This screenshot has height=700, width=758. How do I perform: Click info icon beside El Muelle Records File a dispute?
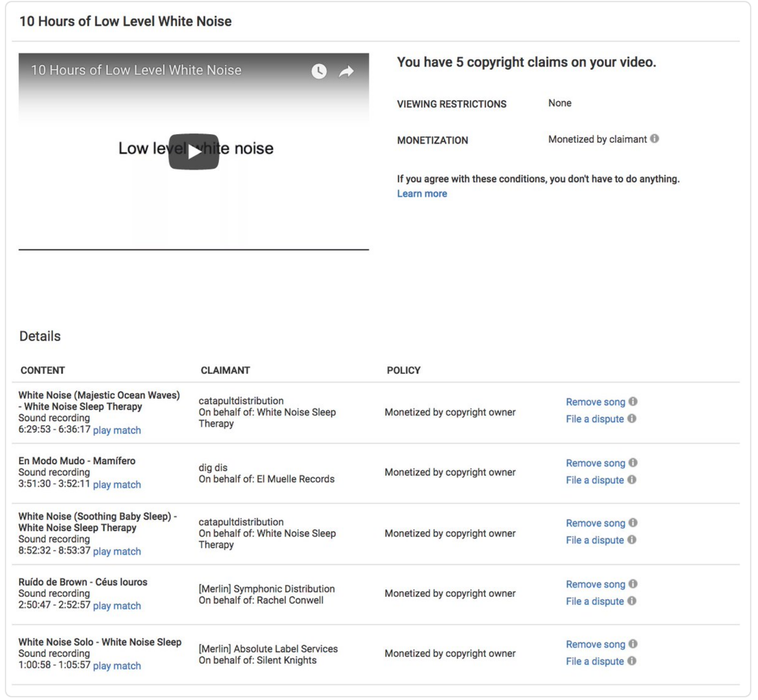632,480
